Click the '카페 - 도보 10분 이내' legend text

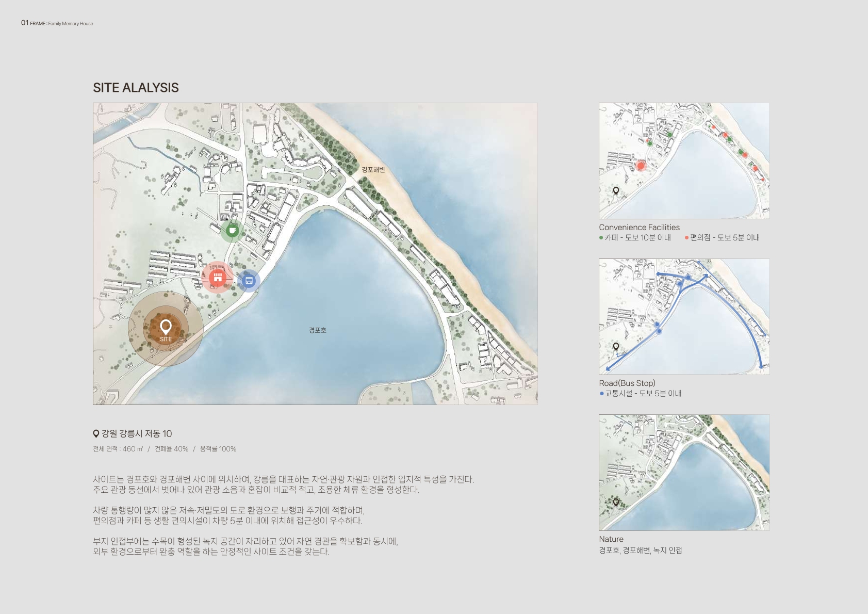pos(637,238)
